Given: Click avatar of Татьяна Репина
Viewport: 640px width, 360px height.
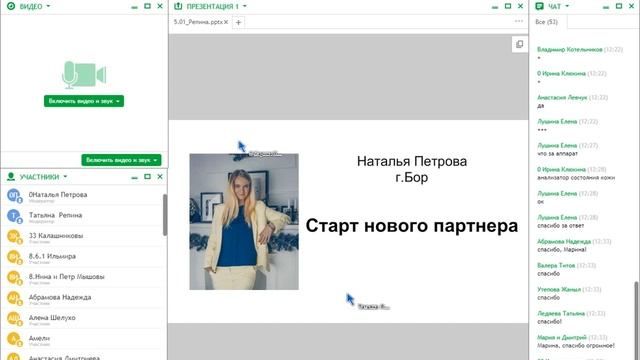Looking at the screenshot, I should click(14, 216).
